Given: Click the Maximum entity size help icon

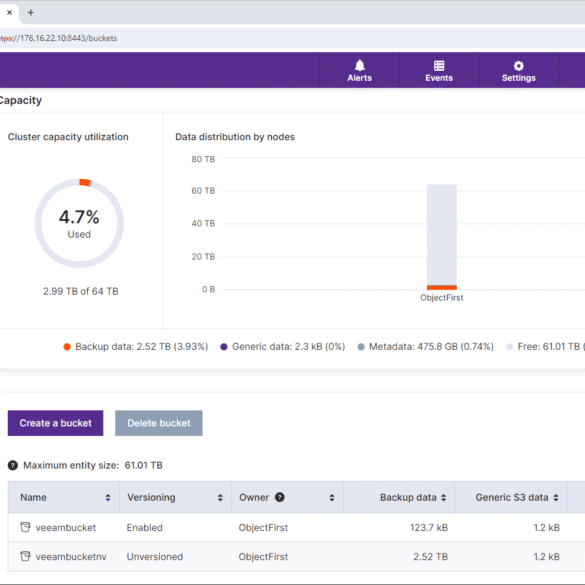Looking at the screenshot, I should (x=13, y=465).
